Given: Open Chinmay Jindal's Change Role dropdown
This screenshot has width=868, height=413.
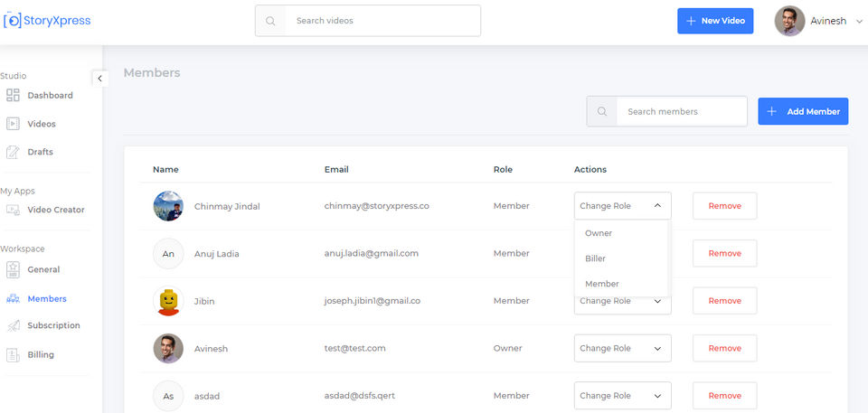Looking at the screenshot, I should click(622, 206).
